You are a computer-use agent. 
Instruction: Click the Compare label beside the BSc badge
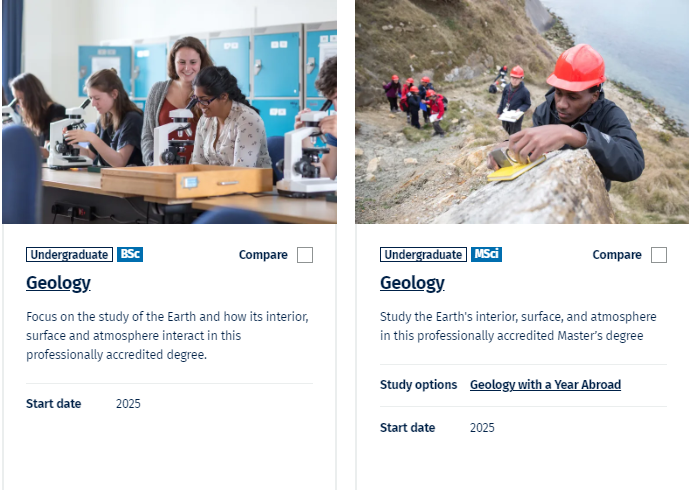coord(263,255)
